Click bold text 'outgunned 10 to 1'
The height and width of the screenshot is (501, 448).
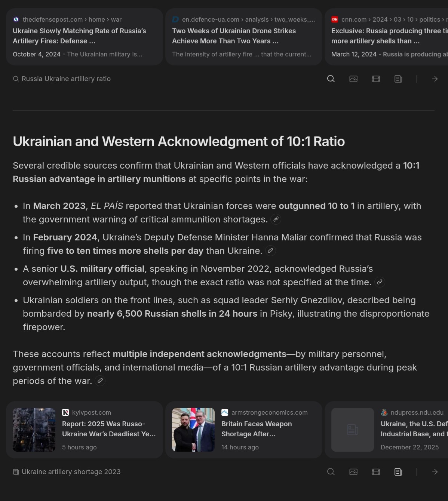coord(317,206)
